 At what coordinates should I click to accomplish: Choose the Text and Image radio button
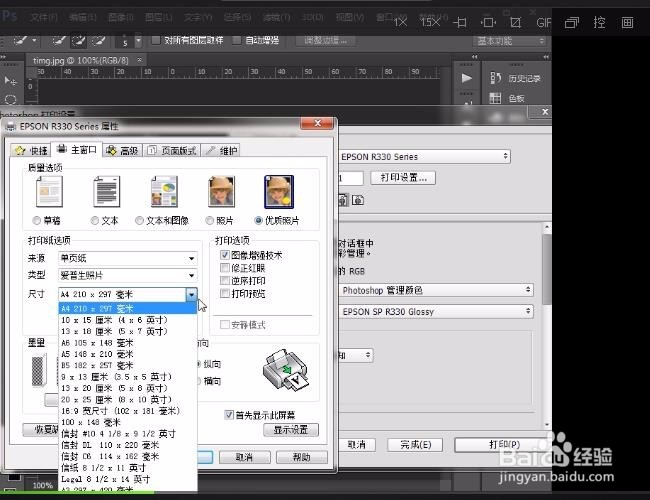[139, 221]
